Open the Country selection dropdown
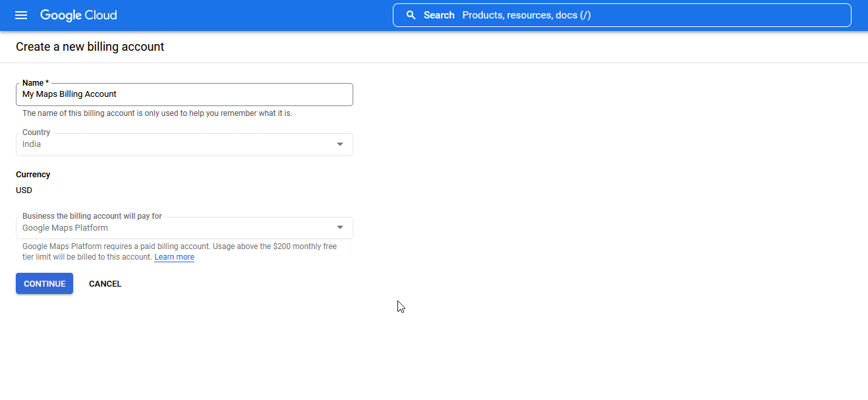Image resolution: width=868 pixels, height=400 pixels. point(185,144)
